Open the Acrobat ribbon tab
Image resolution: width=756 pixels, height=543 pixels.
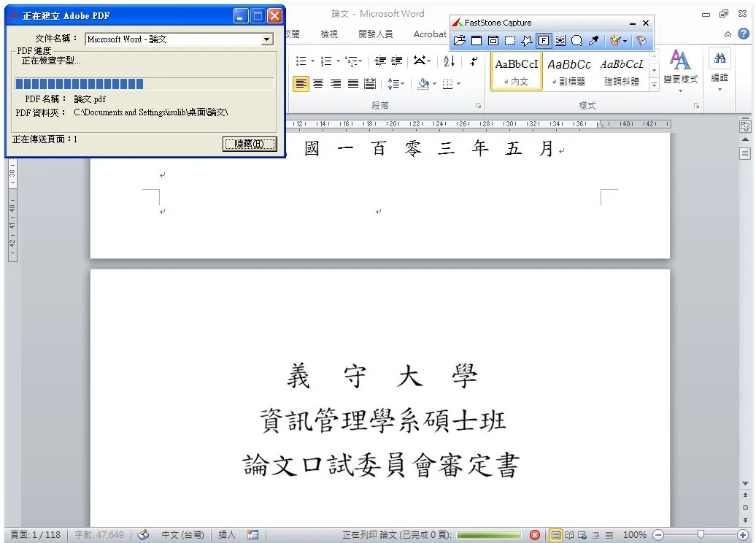point(430,34)
